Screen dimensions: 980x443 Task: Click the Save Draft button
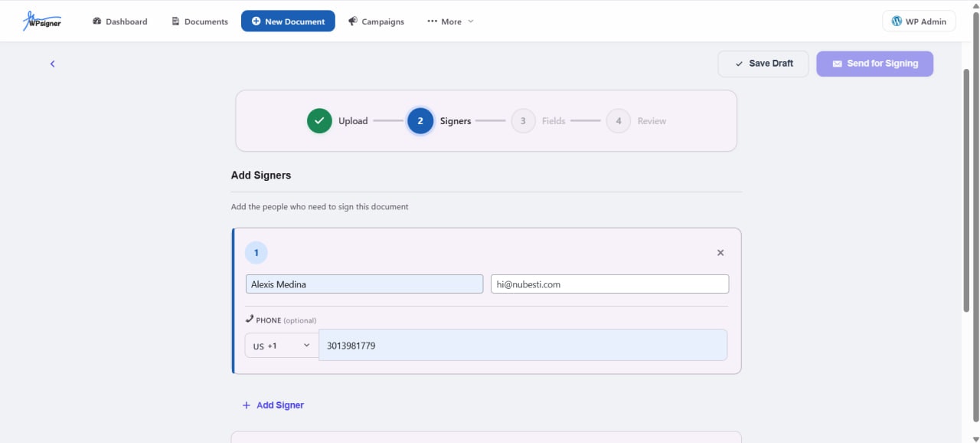(x=763, y=64)
